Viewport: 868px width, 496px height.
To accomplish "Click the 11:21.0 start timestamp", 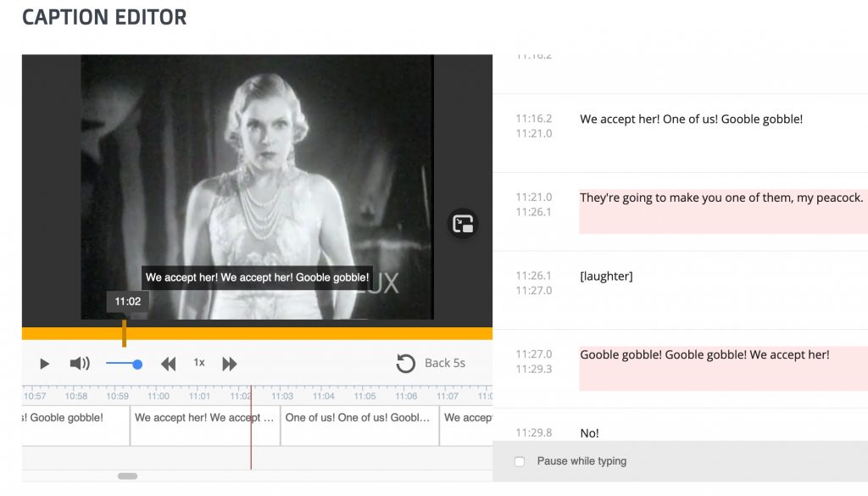I will click(533, 198).
